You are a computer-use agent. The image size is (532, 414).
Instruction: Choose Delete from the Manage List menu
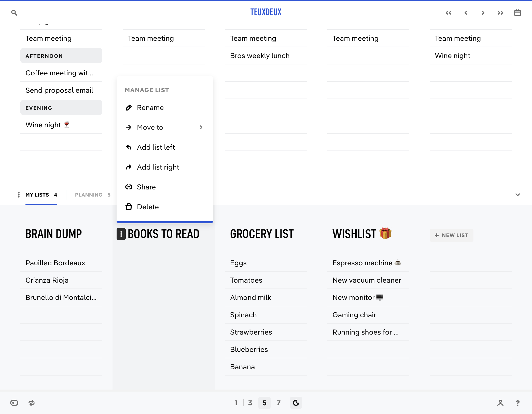165,207
